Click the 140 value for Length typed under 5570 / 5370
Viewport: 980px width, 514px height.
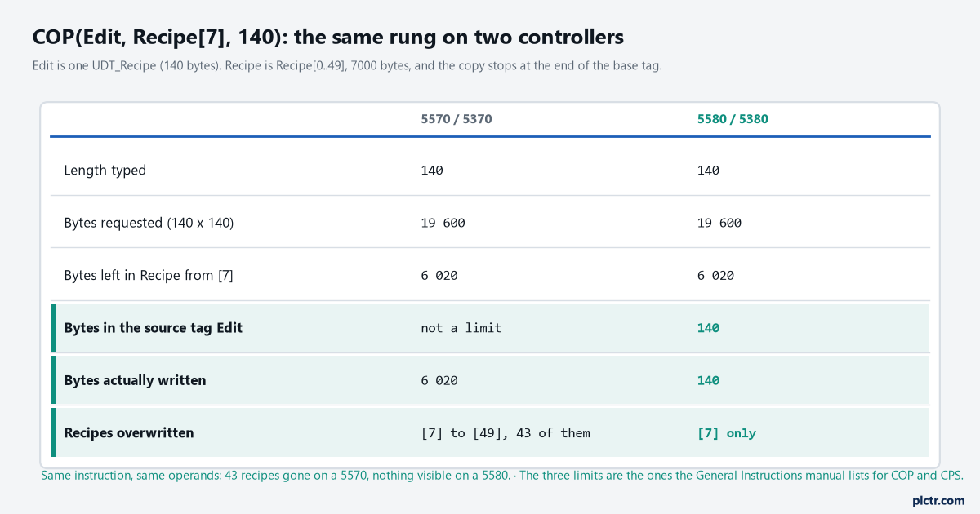pyautogui.click(x=432, y=171)
